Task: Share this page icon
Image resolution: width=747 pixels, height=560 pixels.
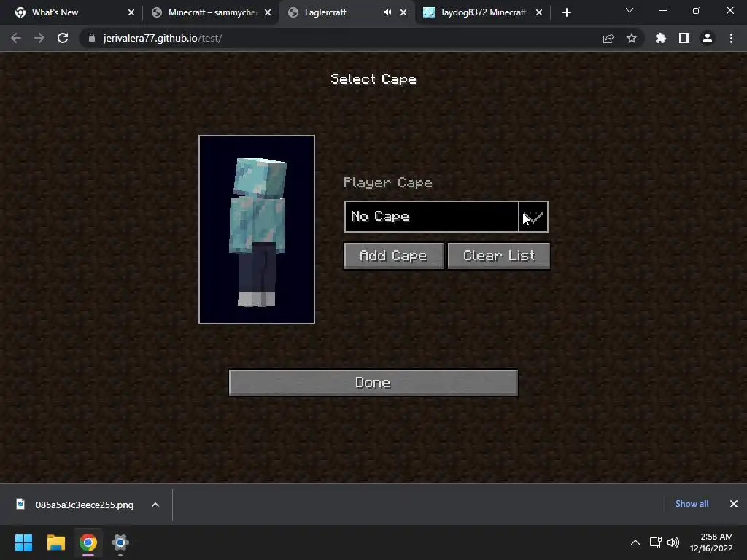Action: click(608, 38)
